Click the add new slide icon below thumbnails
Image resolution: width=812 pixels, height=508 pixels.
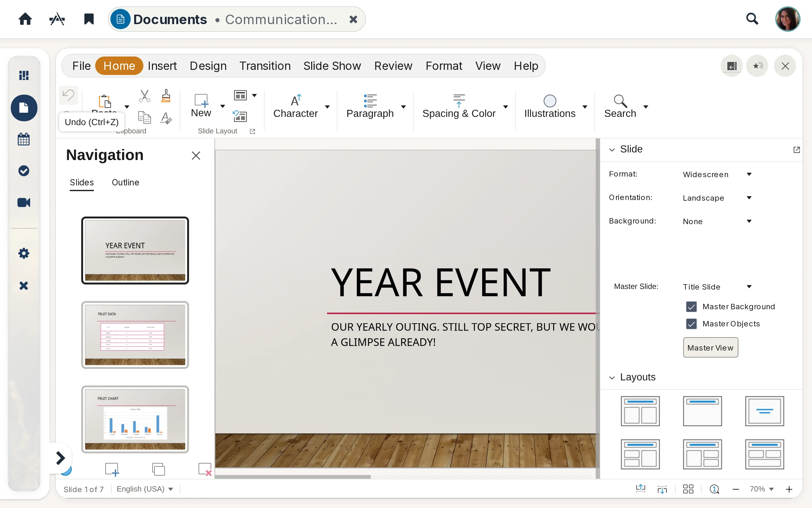click(112, 469)
